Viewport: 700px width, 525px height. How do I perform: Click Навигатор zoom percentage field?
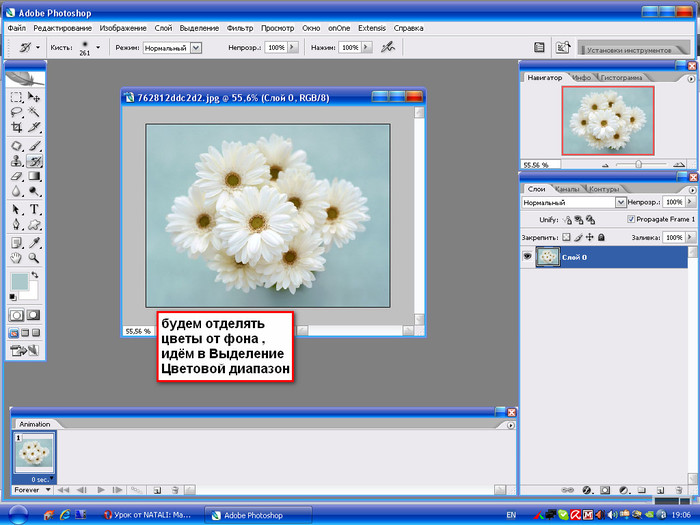(x=540, y=165)
